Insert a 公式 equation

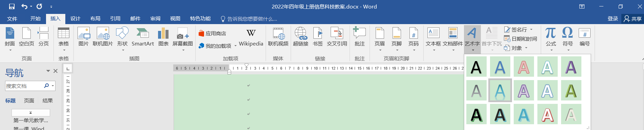(551, 39)
